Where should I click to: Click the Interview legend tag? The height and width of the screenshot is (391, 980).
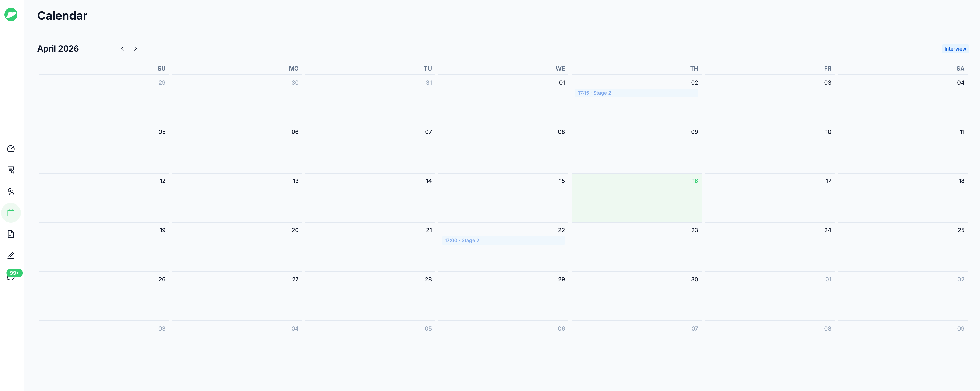click(x=955, y=49)
